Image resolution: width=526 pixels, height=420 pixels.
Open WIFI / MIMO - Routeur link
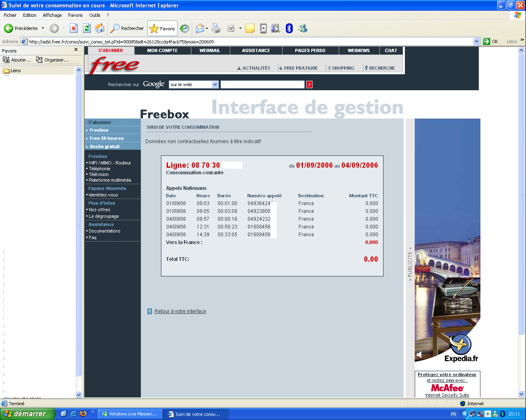pyautogui.click(x=110, y=163)
